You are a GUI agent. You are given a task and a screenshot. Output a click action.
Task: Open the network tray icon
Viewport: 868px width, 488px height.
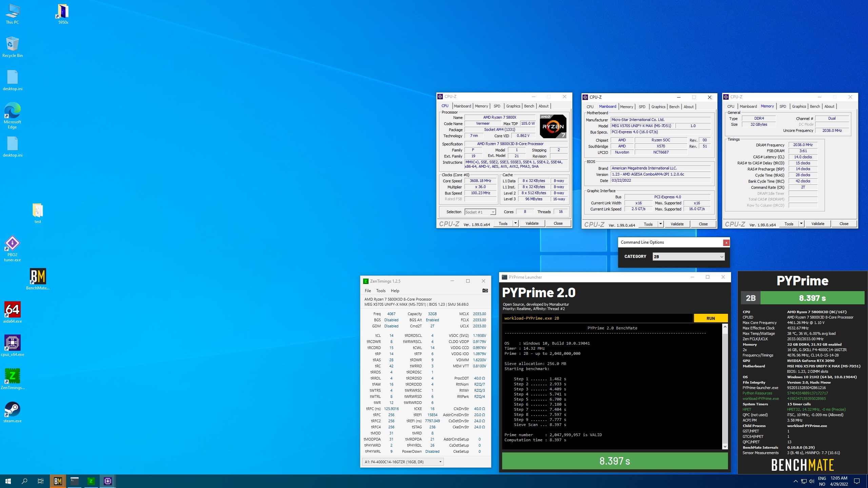(804, 481)
